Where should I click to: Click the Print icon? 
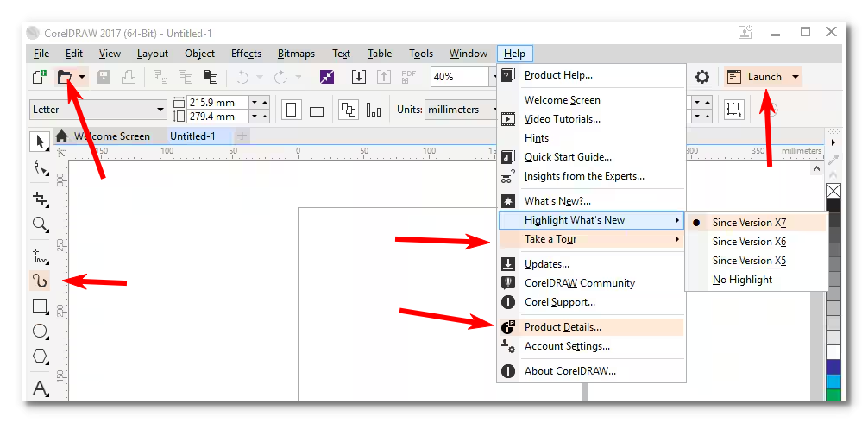(129, 77)
